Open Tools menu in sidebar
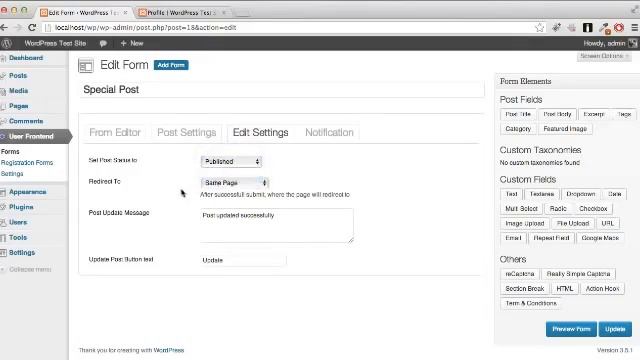Viewport: 640px width, 360px height. pyautogui.click(x=18, y=238)
